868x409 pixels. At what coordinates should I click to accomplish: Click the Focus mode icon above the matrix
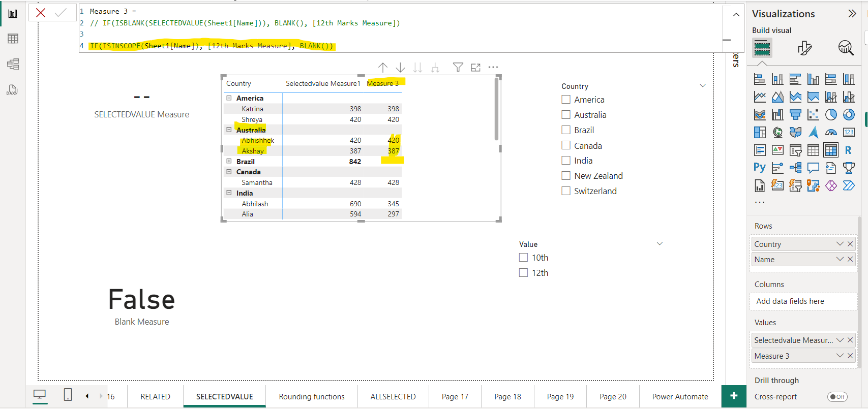(x=475, y=67)
